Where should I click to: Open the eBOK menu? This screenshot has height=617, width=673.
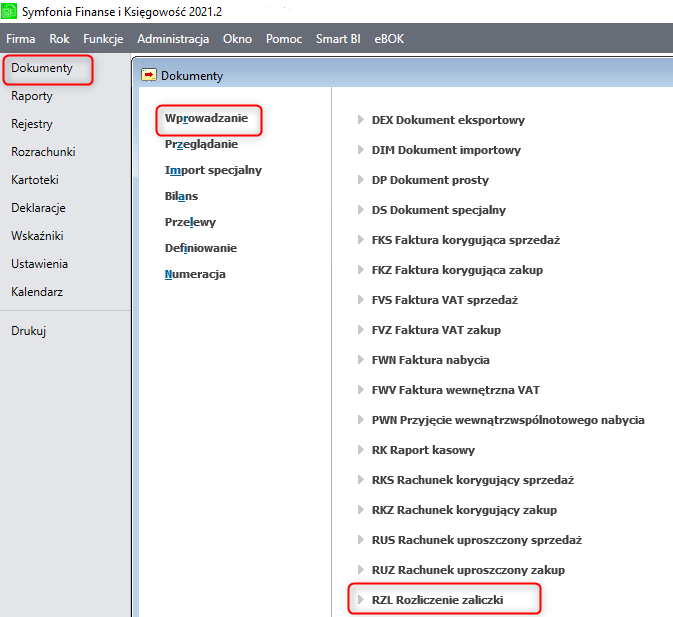tap(389, 39)
